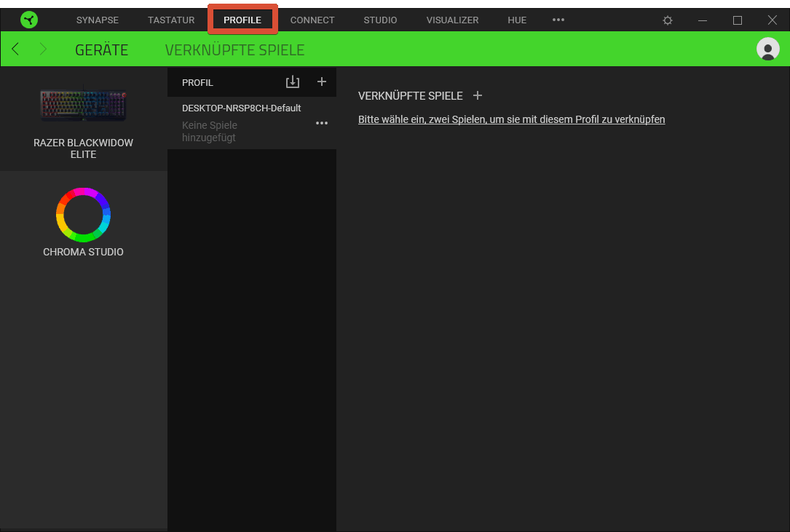Viewport: 790px width, 532px height.
Task: Open the PROFILE tab
Action: click(242, 20)
